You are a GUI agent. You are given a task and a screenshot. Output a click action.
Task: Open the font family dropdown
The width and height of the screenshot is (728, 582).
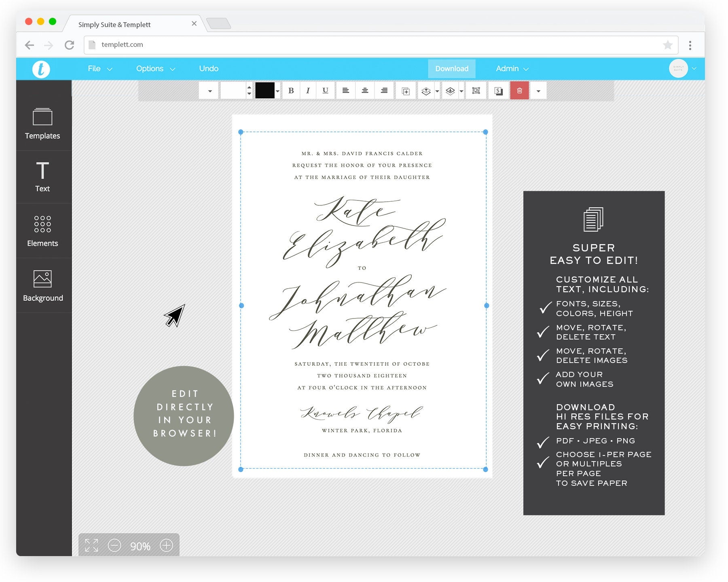209,91
